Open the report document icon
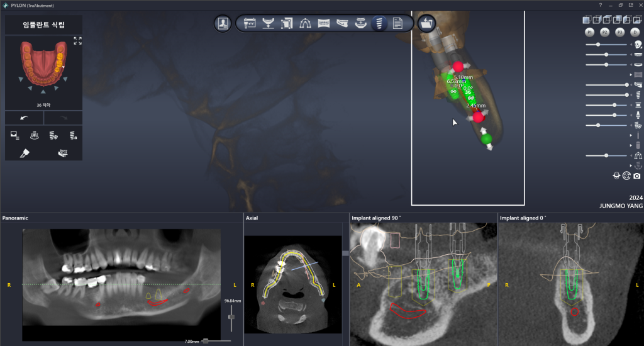The width and height of the screenshot is (644, 346). pos(397,24)
